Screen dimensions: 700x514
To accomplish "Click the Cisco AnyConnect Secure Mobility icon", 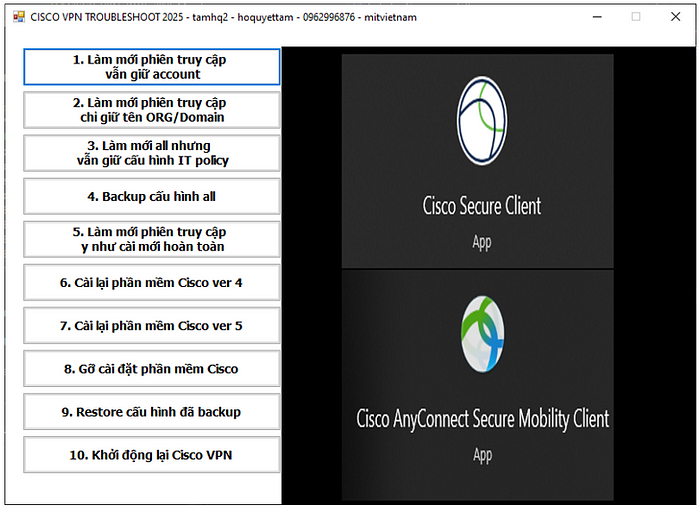I will click(x=482, y=334).
